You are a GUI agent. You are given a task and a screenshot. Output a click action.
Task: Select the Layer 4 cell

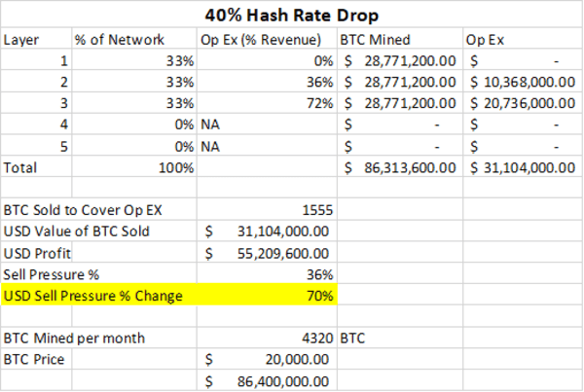(x=36, y=124)
